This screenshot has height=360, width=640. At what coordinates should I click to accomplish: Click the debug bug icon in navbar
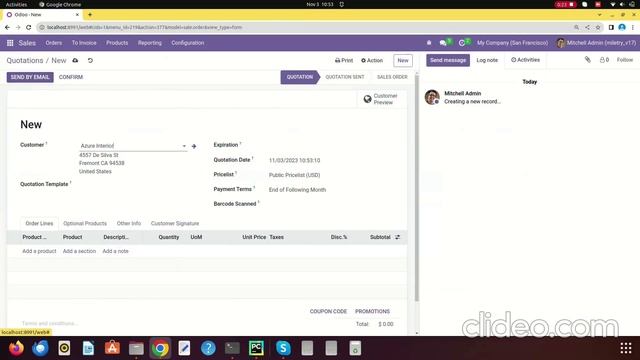429,42
